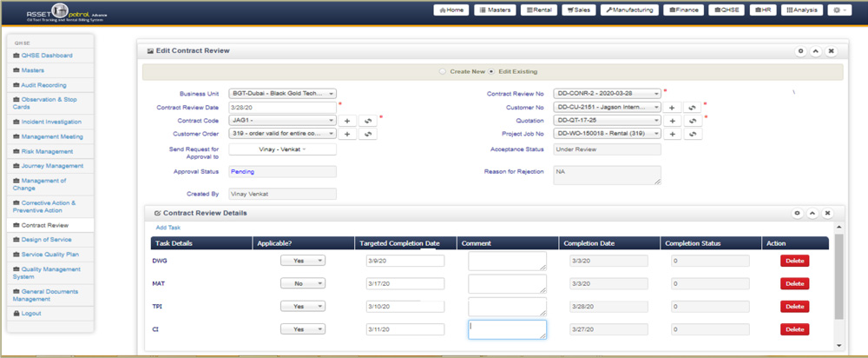Refresh the Quotation field list
Image resolution: width=868 pixels, height=358 pixels.
pyautogui.click(x=694, y=121)
